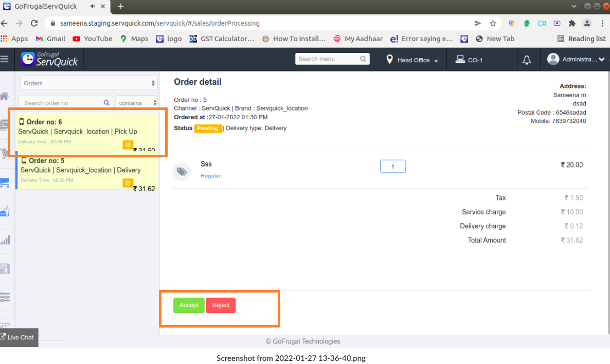Open the Home icon in the sidebar
The width and height of the screenshot is (610, 364).
(4, 96)
